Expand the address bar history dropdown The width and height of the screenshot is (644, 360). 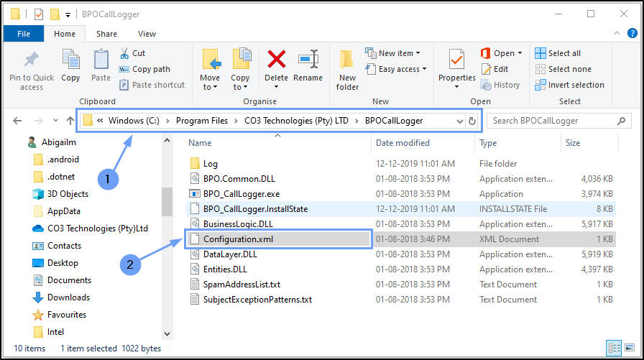point(460,121)
